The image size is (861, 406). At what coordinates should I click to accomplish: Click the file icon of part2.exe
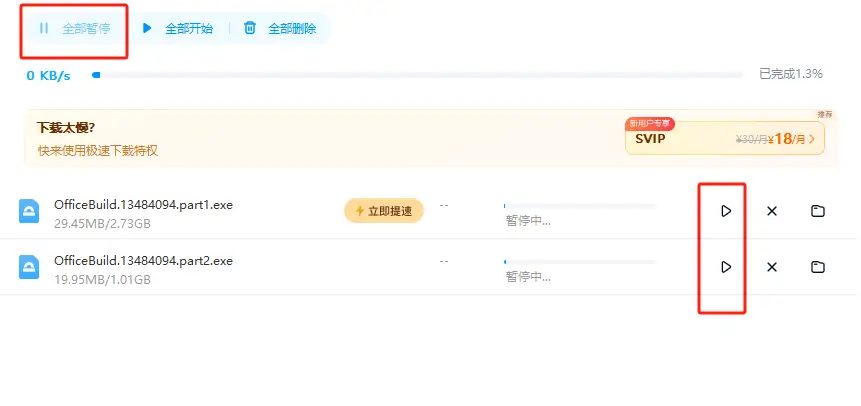tap(29, 267)
